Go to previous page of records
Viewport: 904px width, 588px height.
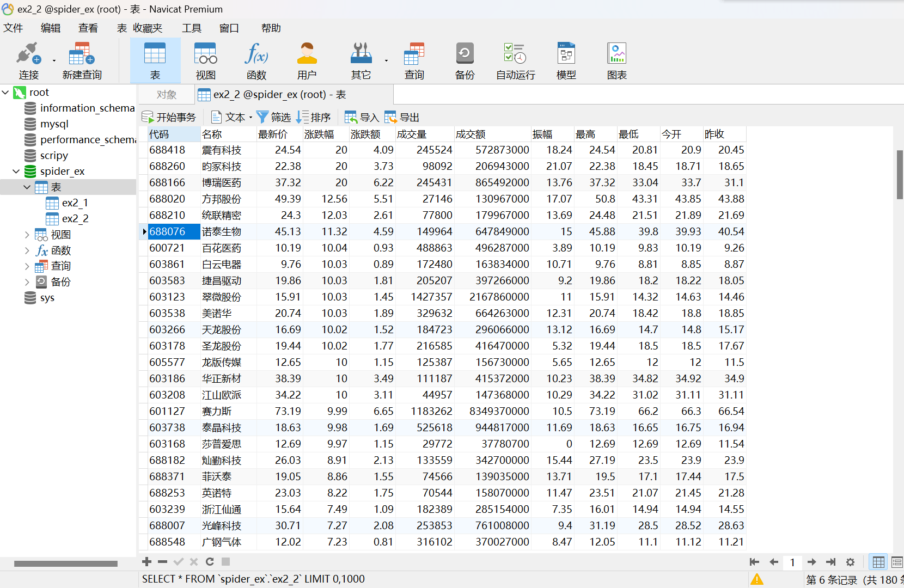[x=774, y=562]
